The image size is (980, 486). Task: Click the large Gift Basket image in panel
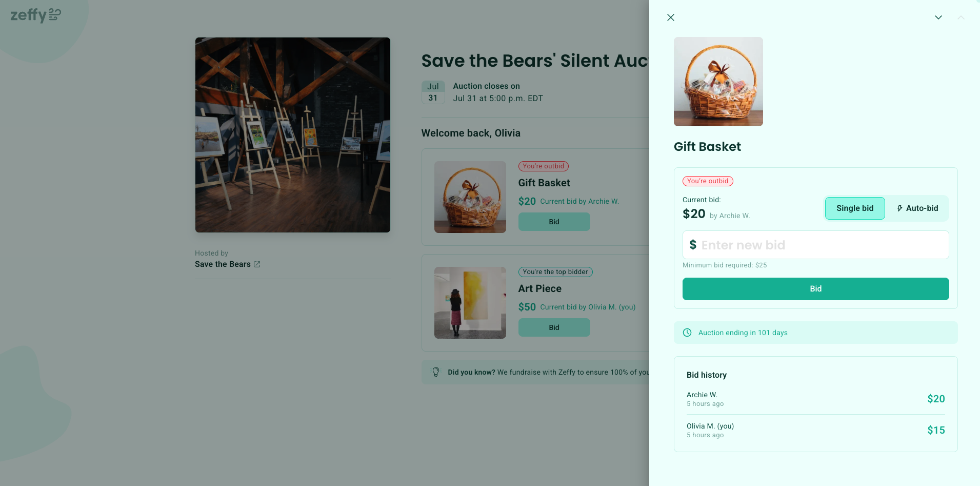pos(718,82)
